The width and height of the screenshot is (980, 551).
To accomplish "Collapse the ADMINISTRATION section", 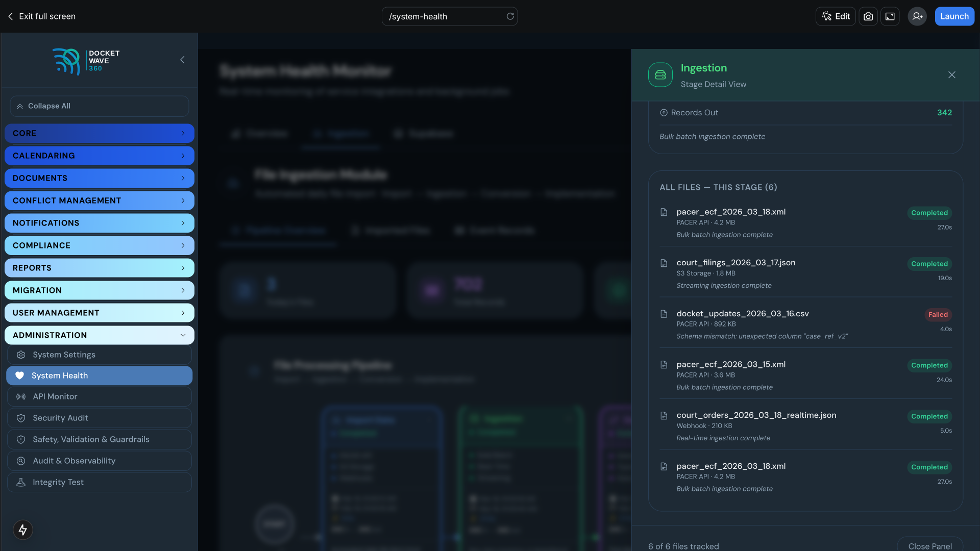I will [100, 335].
